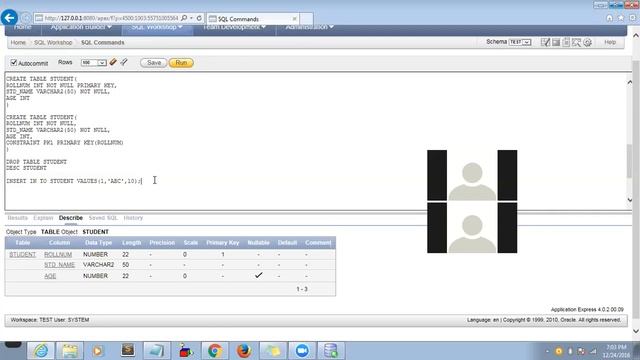This screenshot has height=360, width=640.
Task: Click the page scrollbar up arrow
Action: [636, 36]
